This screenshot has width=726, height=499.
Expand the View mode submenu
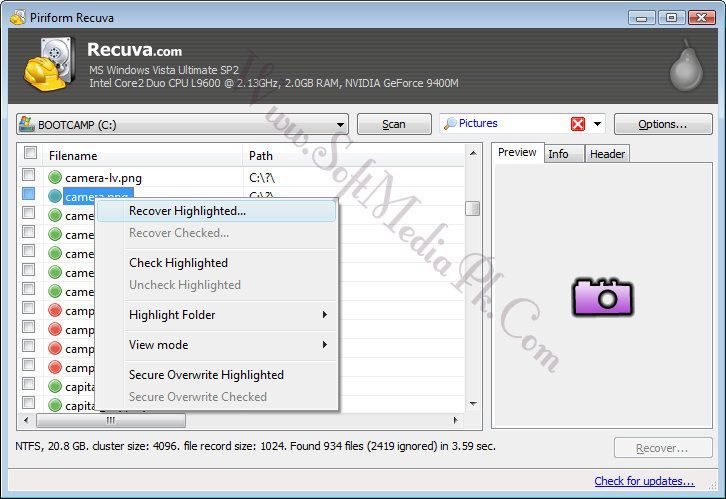[325, 345]
